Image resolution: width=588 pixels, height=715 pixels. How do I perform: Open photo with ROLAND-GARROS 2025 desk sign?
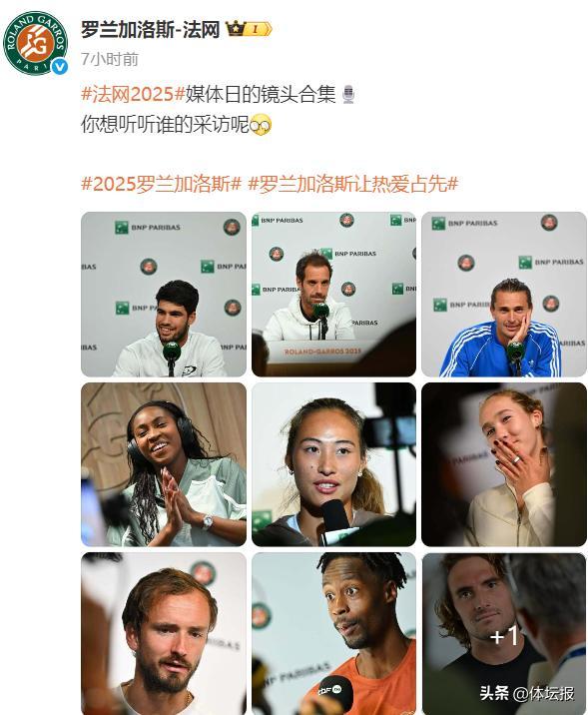[333, 295]
